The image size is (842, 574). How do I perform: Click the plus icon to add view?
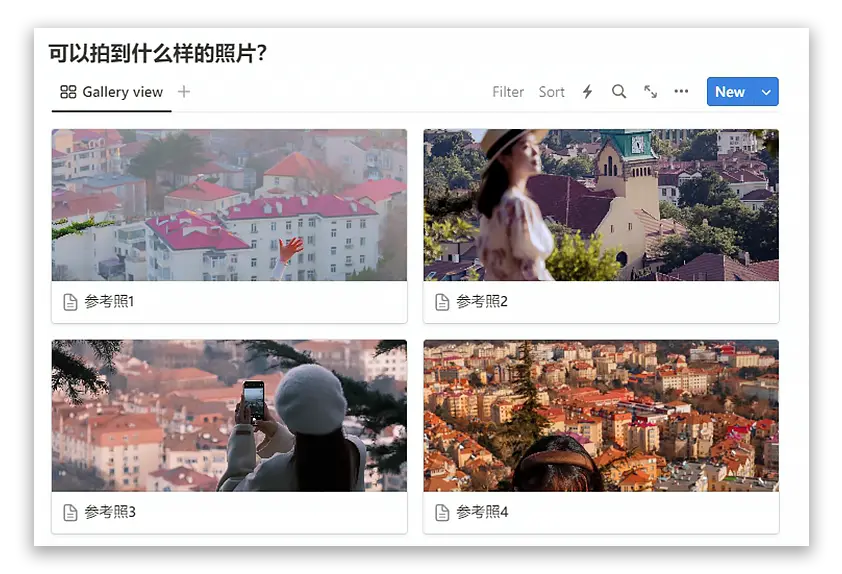pyautogui.click(x=184, y=92)
